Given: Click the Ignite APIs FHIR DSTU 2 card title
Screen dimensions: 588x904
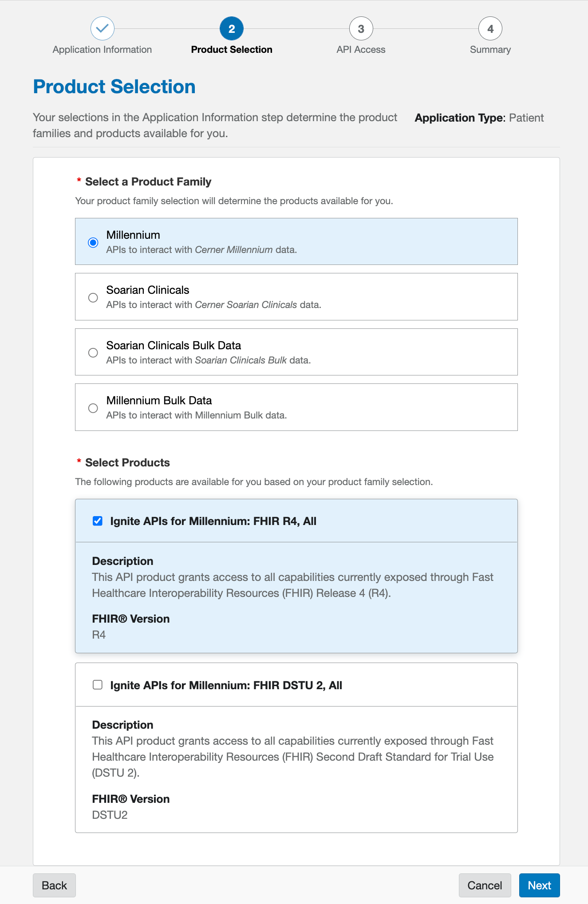Looking at the screenshot, I should (226, 685).
